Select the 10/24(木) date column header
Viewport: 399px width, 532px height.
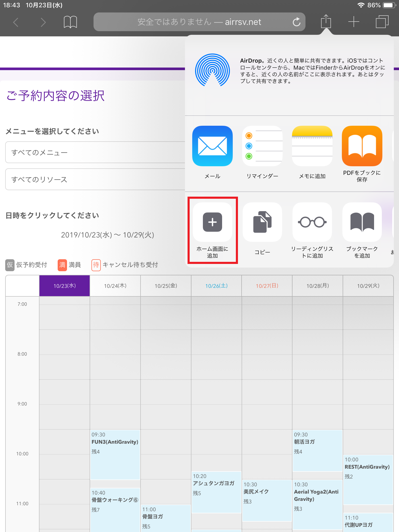click(115, 286)
